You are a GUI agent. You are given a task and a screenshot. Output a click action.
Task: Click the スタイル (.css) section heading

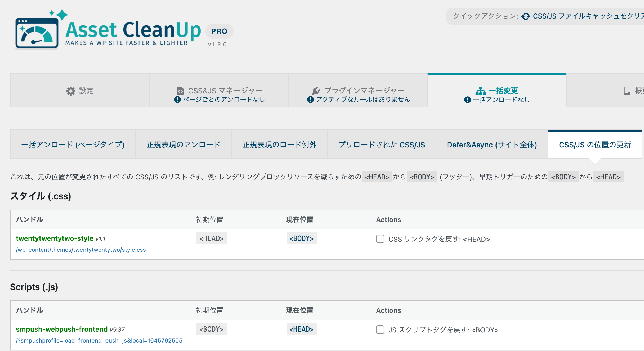pyautogui.click(x=41, y=196)
